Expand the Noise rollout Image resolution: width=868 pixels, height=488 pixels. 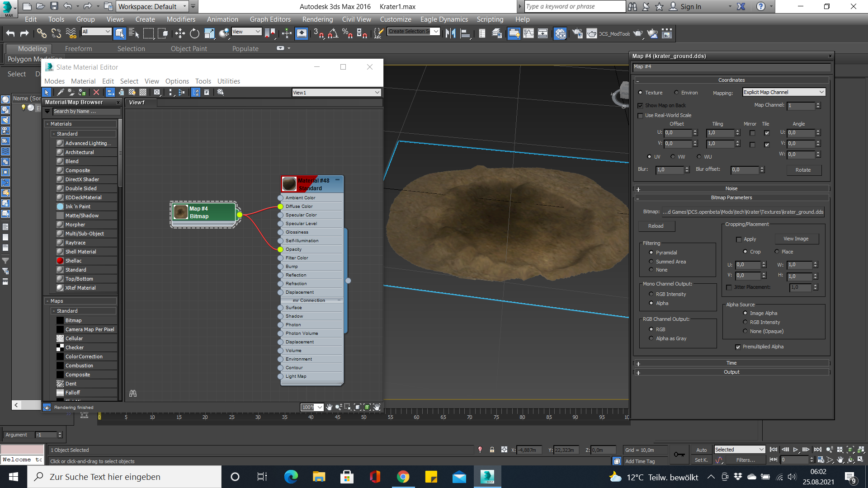coord(731,189)
